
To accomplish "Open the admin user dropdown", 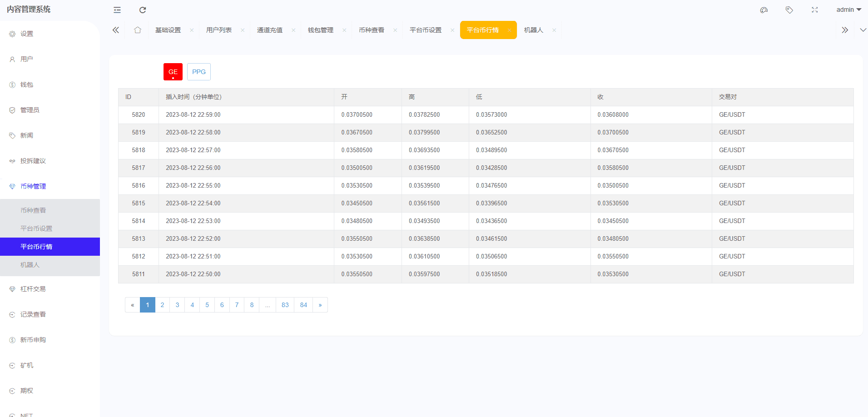I will click(848, 10).
